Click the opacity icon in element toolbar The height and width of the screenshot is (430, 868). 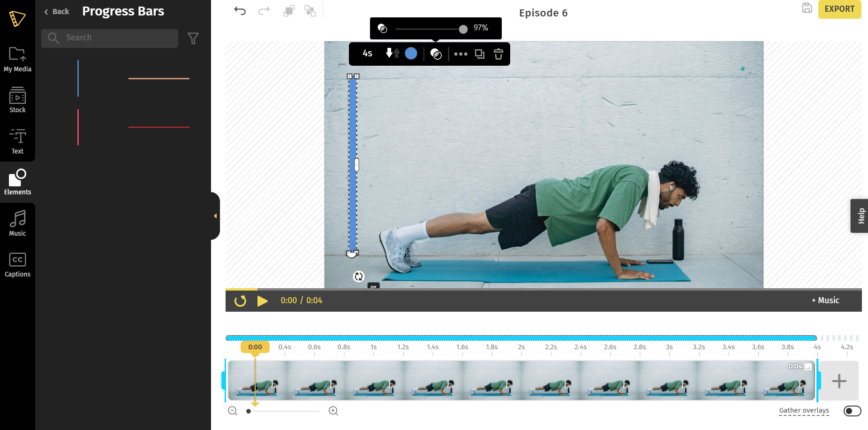point(436,54)
